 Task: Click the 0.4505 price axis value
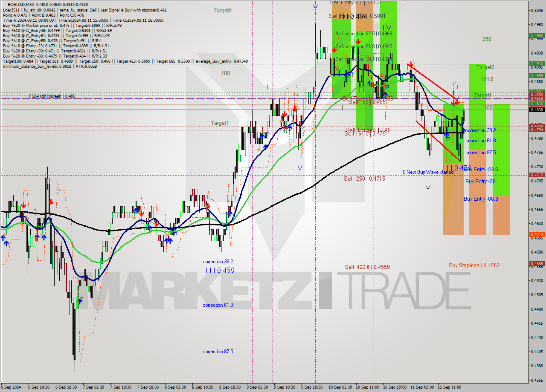tap(537, 294)
